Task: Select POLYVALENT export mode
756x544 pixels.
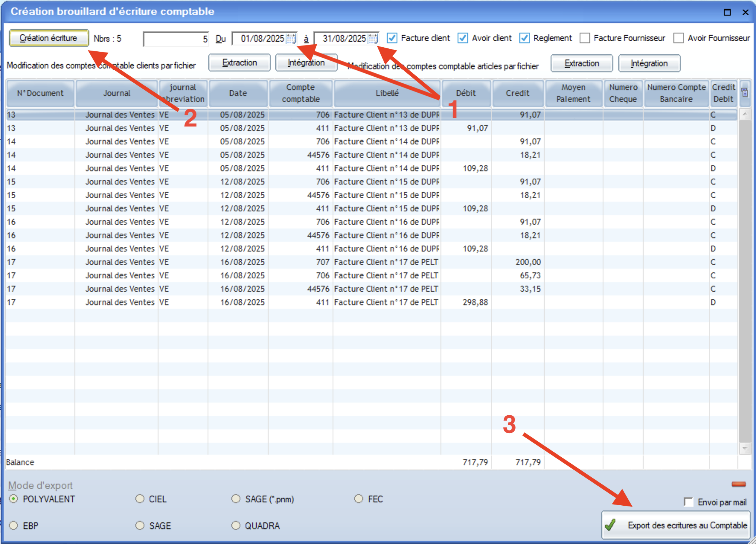Action: [13, 499]
